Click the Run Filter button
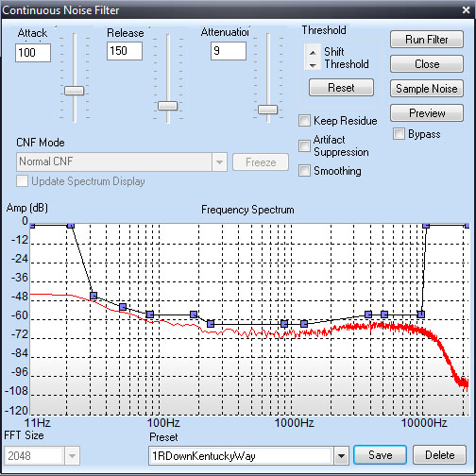This screenshot has height=476, width=476. [x=427, y=40]
